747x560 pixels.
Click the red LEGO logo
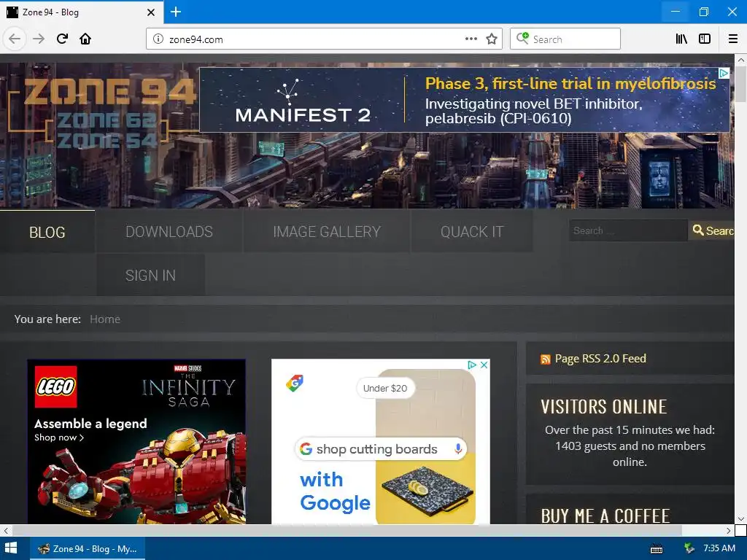coord(55,386)
